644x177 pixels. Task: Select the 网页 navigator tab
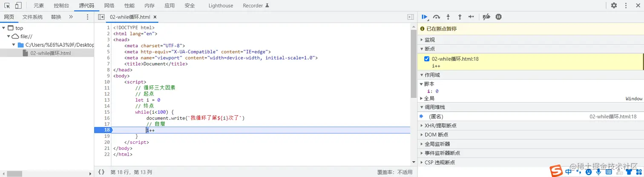click(9, 17)
